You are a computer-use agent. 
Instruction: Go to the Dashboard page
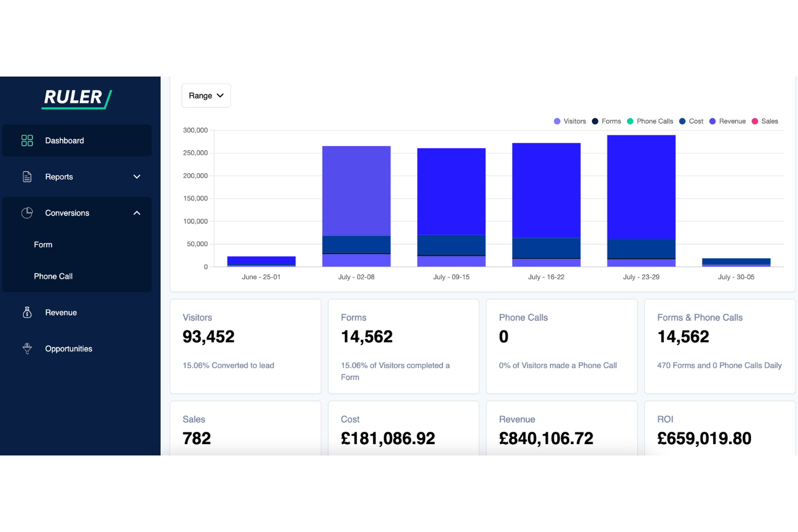77,141
